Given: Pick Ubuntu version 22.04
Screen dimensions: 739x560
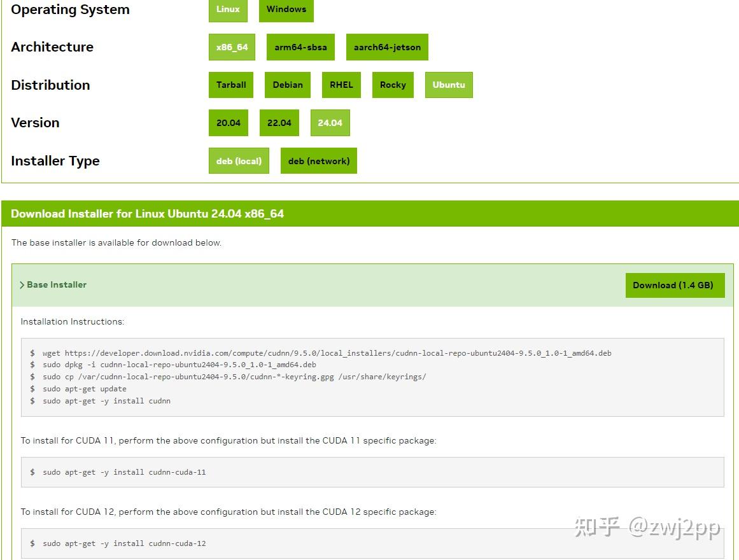Looking at the screenshot, I should (x=279, y=122).
